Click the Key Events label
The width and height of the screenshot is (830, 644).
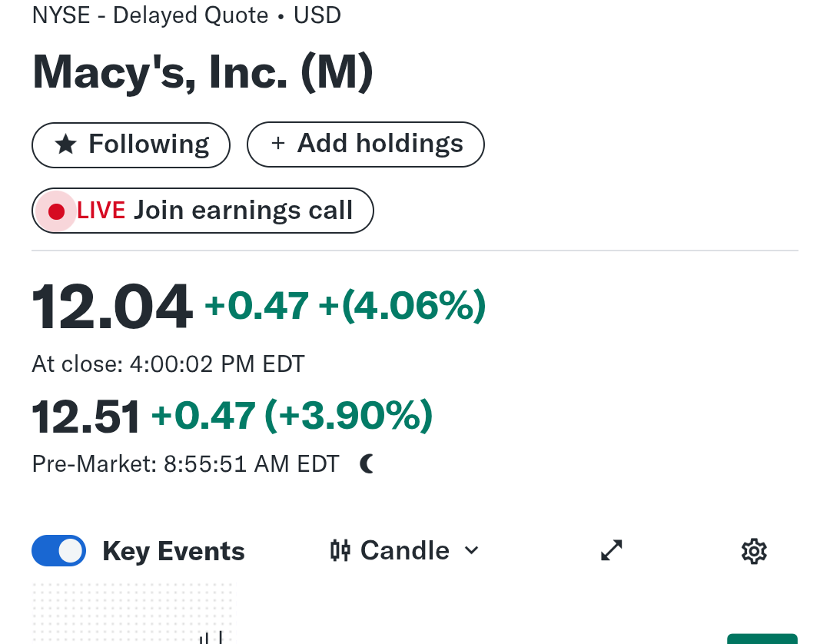pyautogui.click(x=173, y=551)
